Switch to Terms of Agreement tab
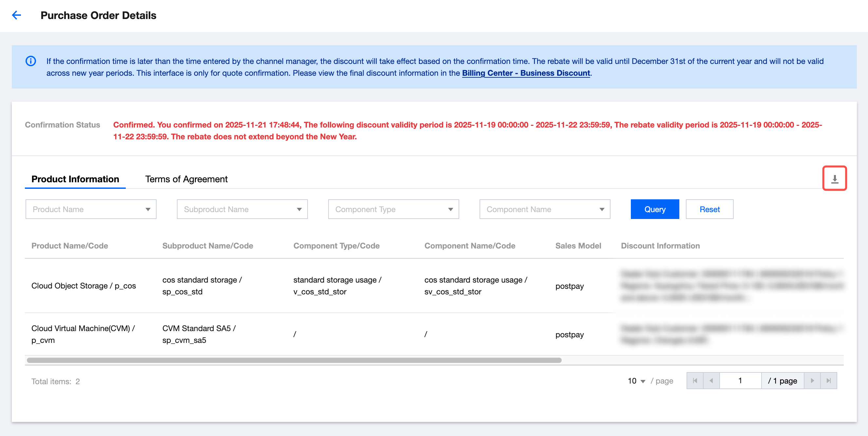 click(186, 179)
